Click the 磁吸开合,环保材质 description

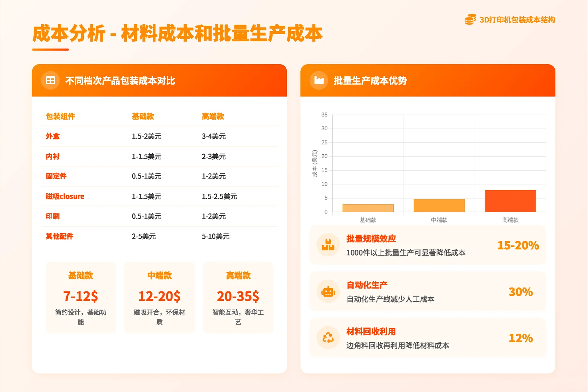click(x=159, y=317)
